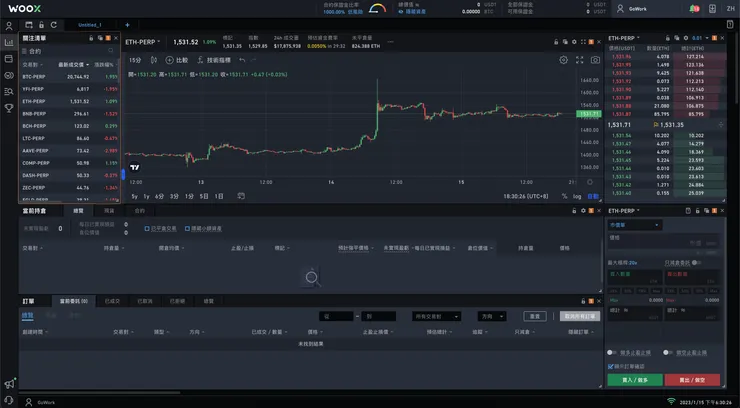
Task: Toggle the hide-assets eye in top bar
Action: [x=401, y=12]
